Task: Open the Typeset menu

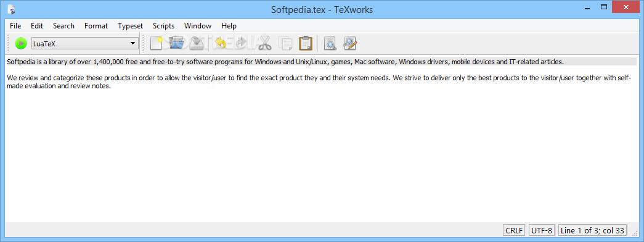Action: pyautogui.click(x=130, y=26)
